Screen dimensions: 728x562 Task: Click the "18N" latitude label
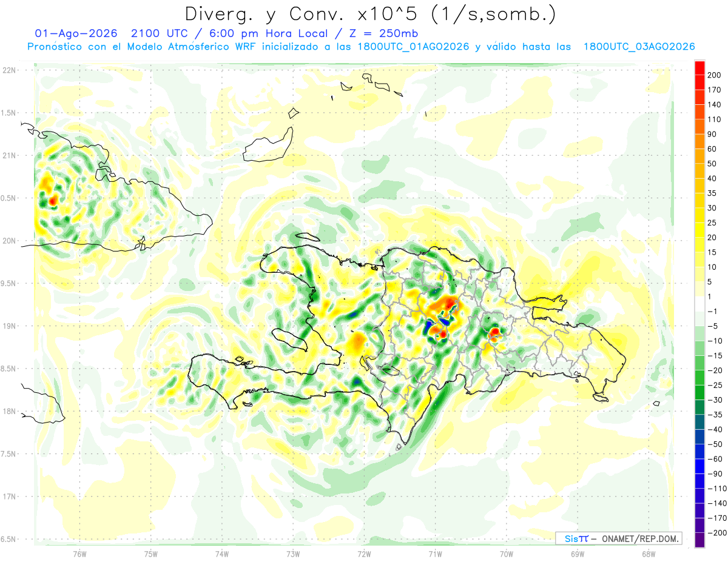(9, 411)
